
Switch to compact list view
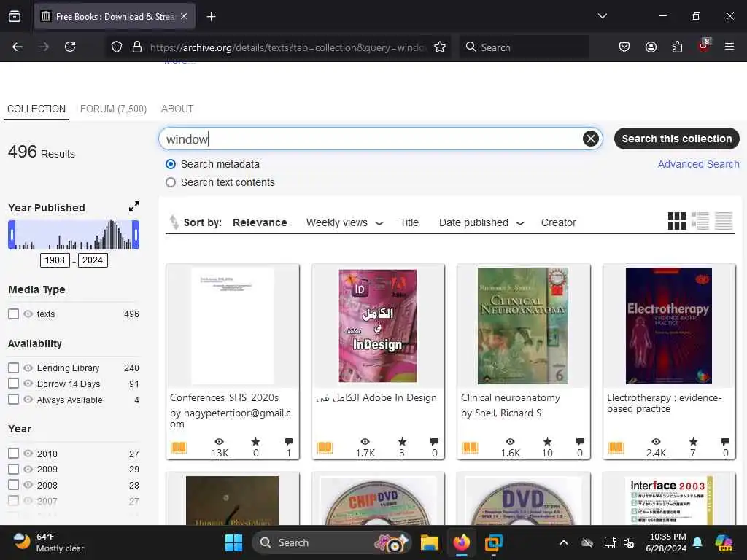click(x=723, y=221)
